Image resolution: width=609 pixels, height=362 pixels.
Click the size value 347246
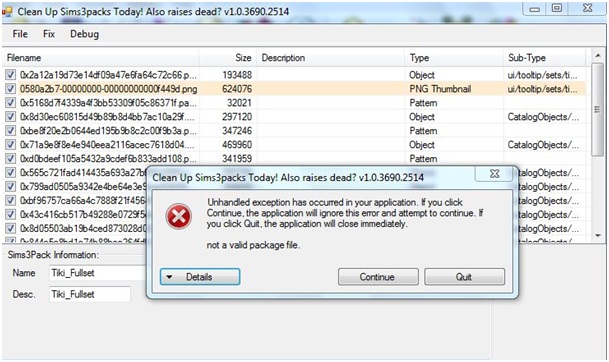237,131
